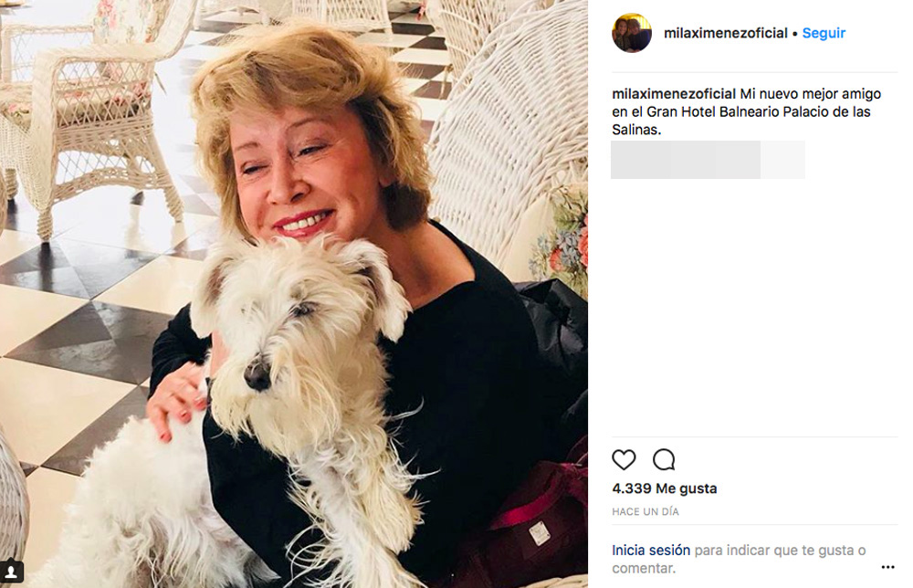Click the flower bouquet at the photo's edge

click(x=564, y=239)
